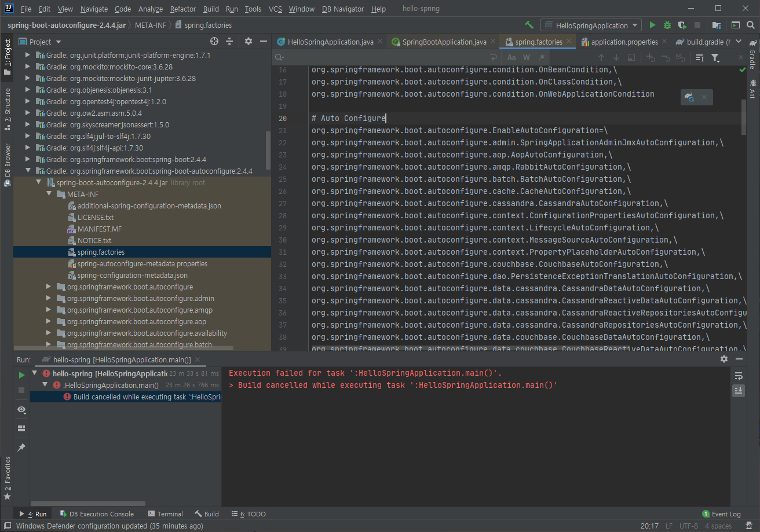760x532 pixels.
Task: Toggle Regex option in find bar
Action: (542, 57)
